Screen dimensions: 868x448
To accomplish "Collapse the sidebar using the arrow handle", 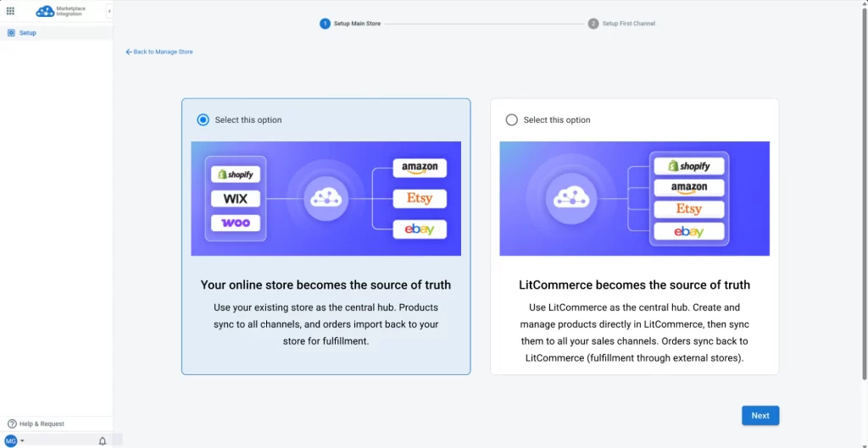I will [x=109, y=11].
